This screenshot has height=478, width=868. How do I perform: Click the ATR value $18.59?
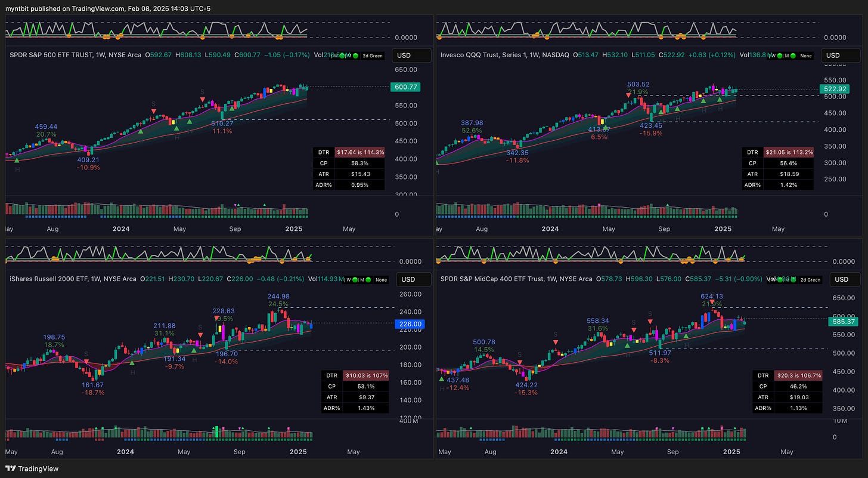[788, 174]
